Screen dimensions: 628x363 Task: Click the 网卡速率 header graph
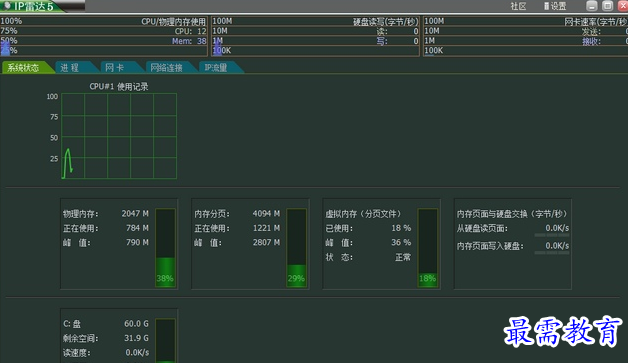(x=525, y=36)
